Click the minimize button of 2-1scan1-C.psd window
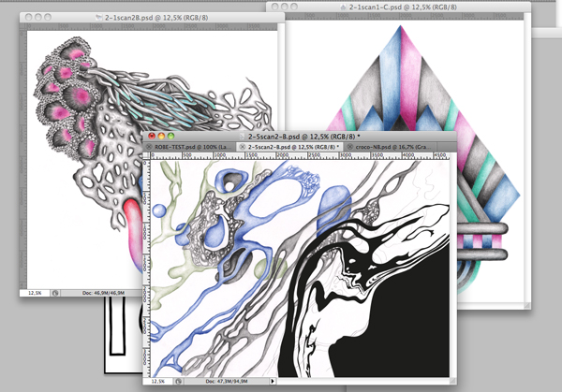The width and height of the screenshot is (562, 392). (x=285, y=7)
